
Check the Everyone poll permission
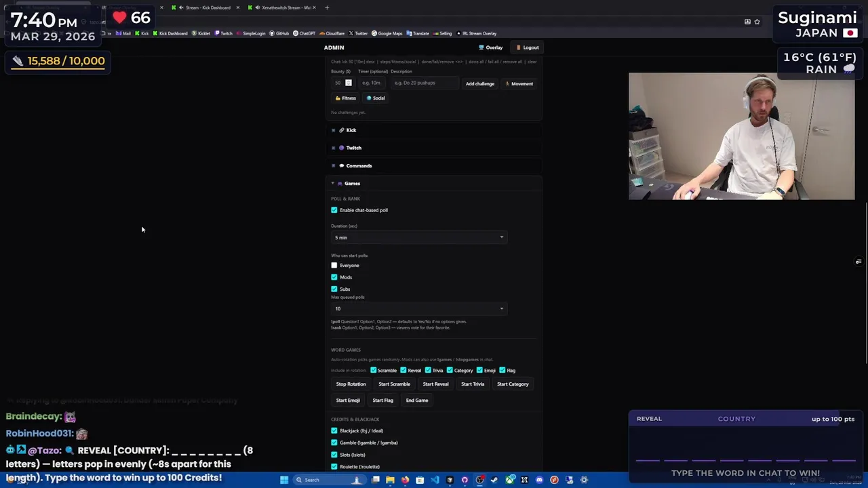tap(334, 266)
